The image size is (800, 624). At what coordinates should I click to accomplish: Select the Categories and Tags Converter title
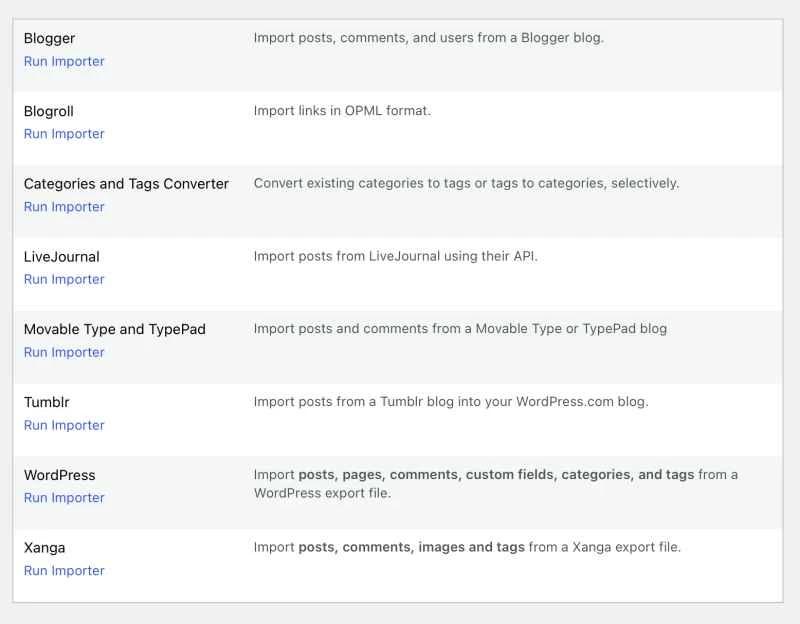126,184
